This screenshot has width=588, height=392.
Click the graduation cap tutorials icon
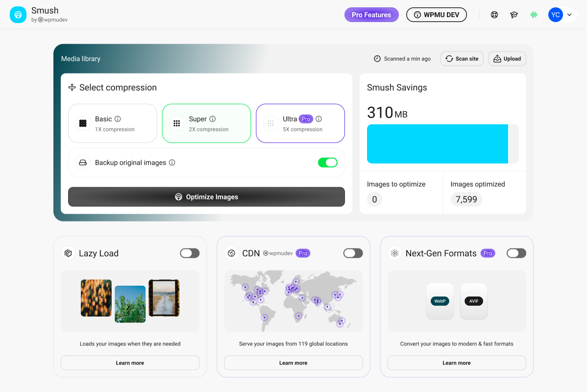point(514,15)
